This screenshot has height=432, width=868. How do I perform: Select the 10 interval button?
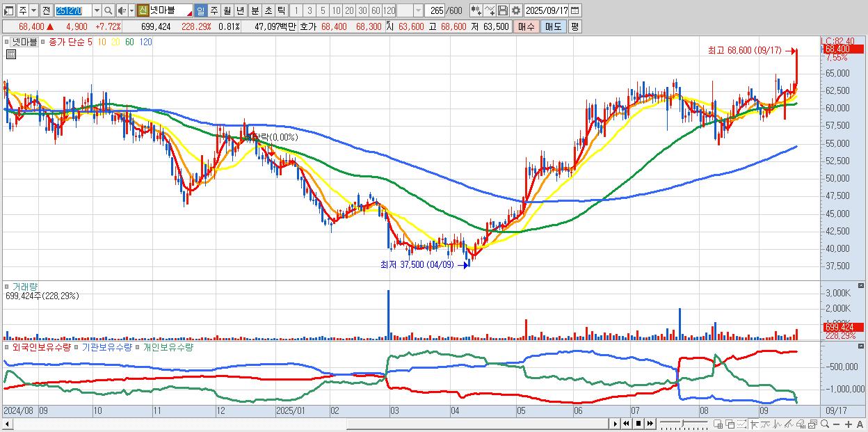point(336,10)
